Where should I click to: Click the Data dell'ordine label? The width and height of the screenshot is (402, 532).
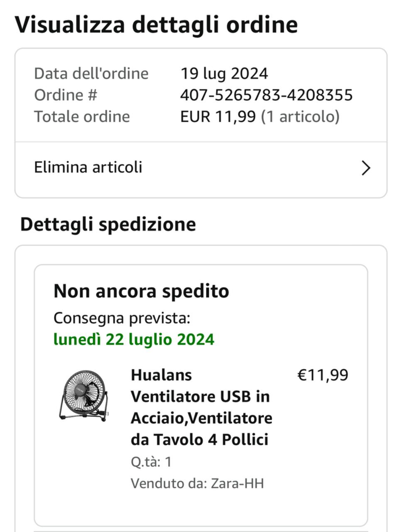click(91, 74)
